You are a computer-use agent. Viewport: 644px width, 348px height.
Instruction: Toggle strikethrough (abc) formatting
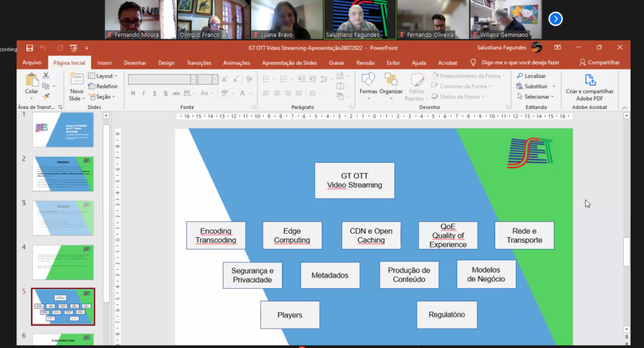[x=176, y=93]
